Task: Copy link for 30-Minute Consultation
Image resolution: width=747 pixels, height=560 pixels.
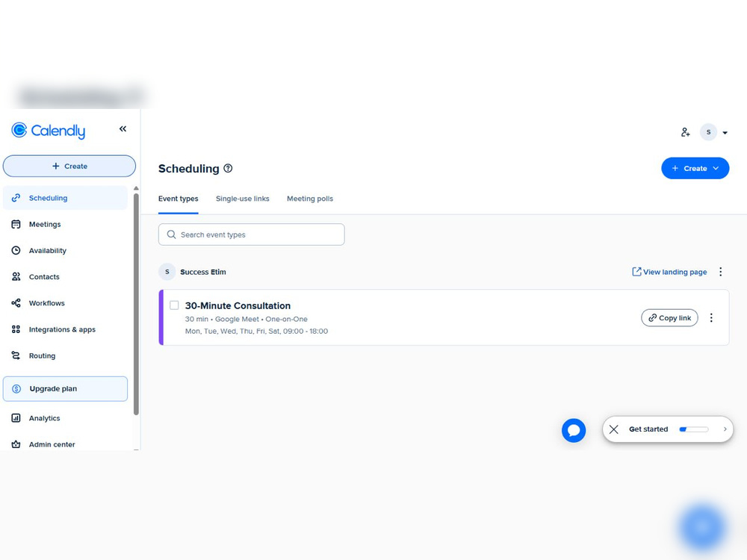Action: 669,317
